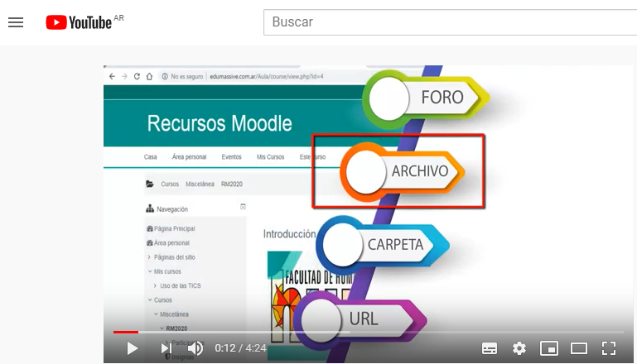This screenshot has width=637, height=364.
Task: Toggle subtitles on the player
Action: pyautogui.click(x=489, y=348)
